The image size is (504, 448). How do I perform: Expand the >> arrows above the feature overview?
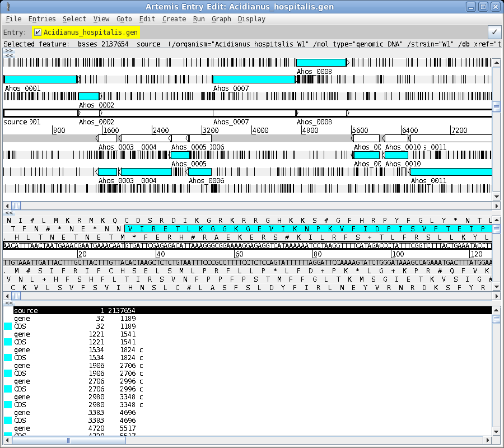pyautogui.click(x=9, y=51)
